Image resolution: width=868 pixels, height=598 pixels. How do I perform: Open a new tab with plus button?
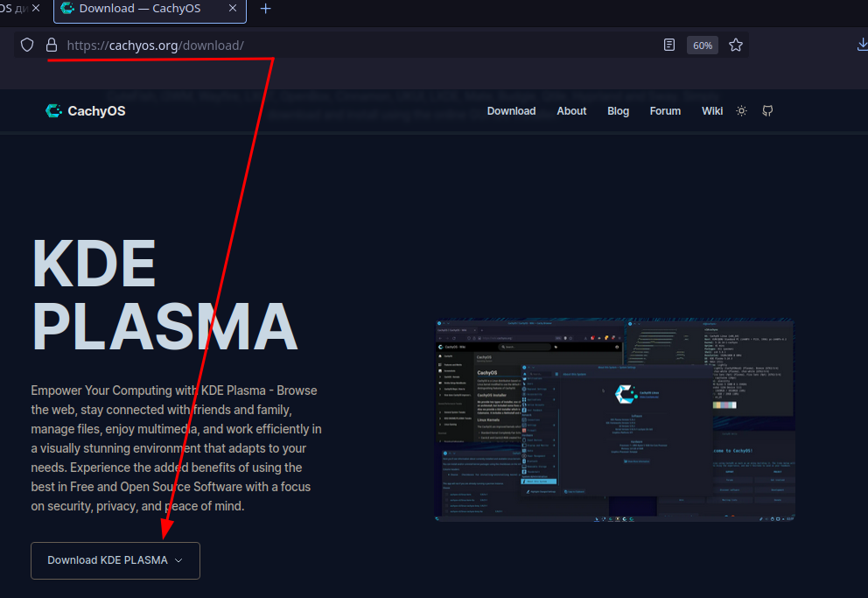[x=266, y=9]
